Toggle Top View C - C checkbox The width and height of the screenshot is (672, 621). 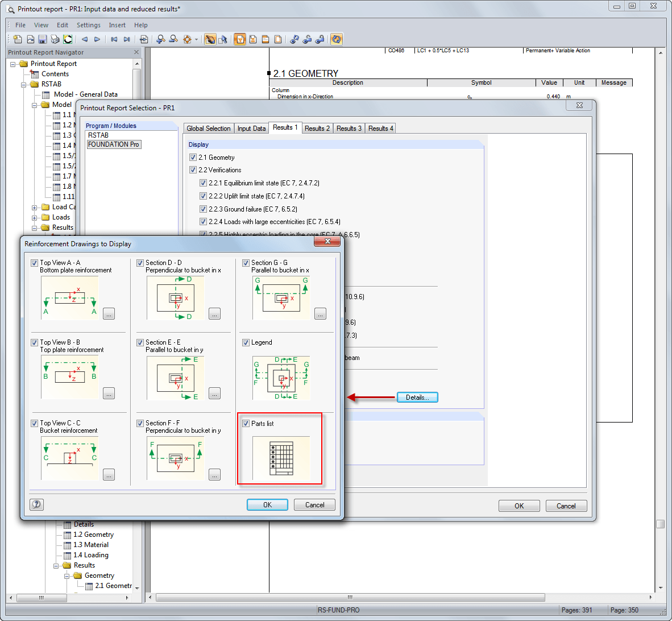click(34, 423)
